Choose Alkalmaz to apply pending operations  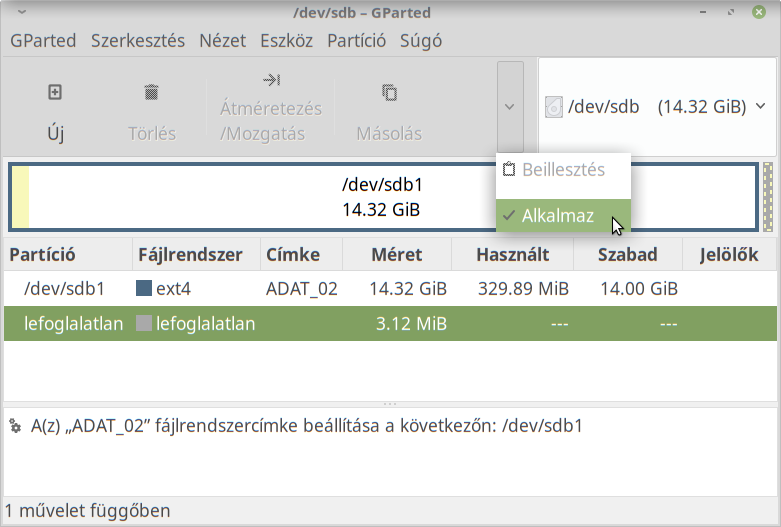[563, 216]
